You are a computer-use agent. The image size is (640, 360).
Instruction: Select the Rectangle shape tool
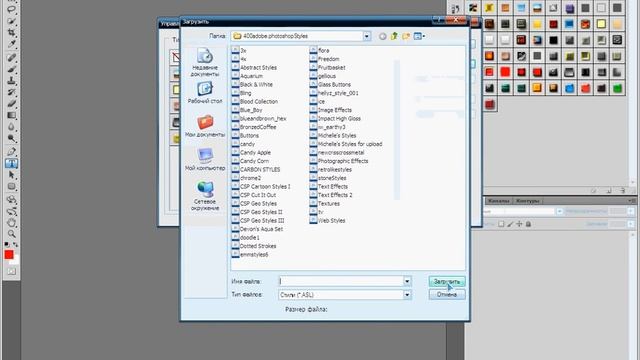tap(11, 187)
